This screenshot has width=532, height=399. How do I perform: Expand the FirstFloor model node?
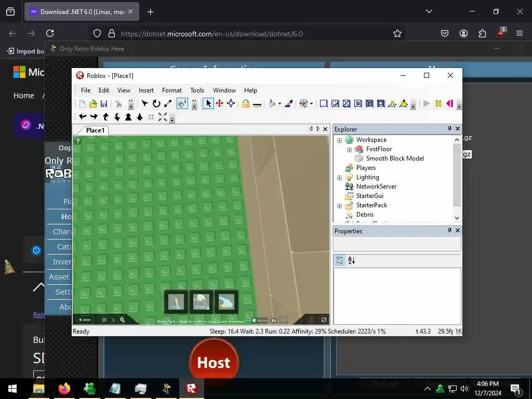(x=349, y=149)
